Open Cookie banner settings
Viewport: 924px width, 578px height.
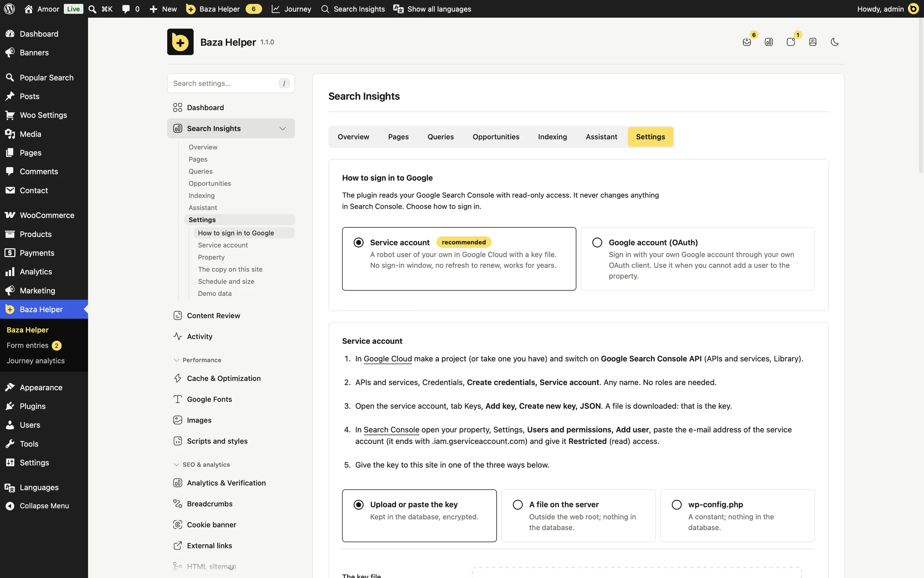coord(231,524)
